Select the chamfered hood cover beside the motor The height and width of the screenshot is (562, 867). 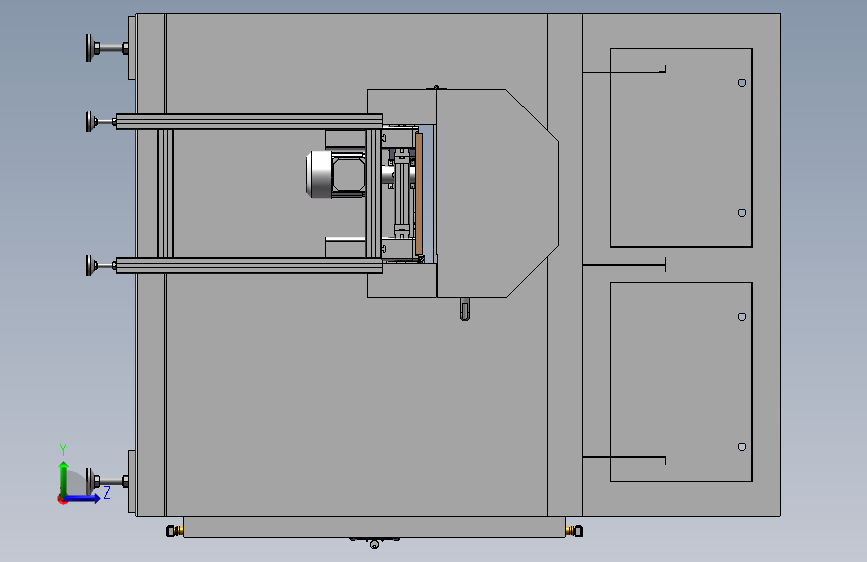pyautogui.click(x=497, y=193)
